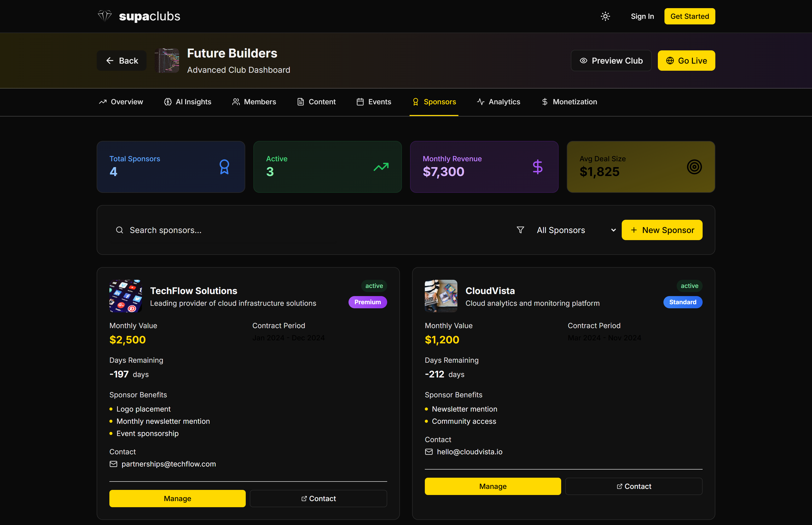Click the envelope icon next to hello@cloudvista.io
The image size is (812, 525).
(x=429, y=452)
